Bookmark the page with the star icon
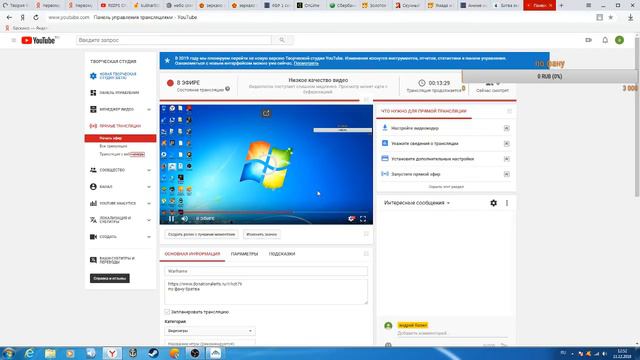Screen dimensions: 640x360 coord(611,18)
